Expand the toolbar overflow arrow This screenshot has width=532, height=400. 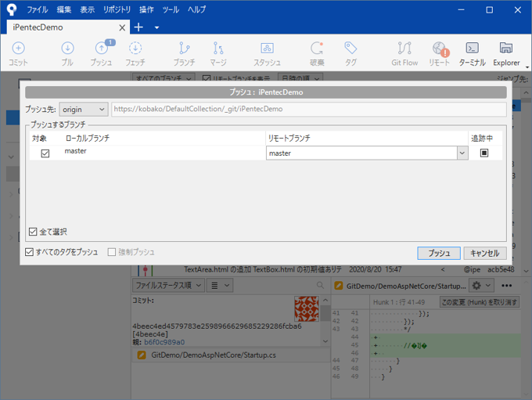(x=527, y=67)
